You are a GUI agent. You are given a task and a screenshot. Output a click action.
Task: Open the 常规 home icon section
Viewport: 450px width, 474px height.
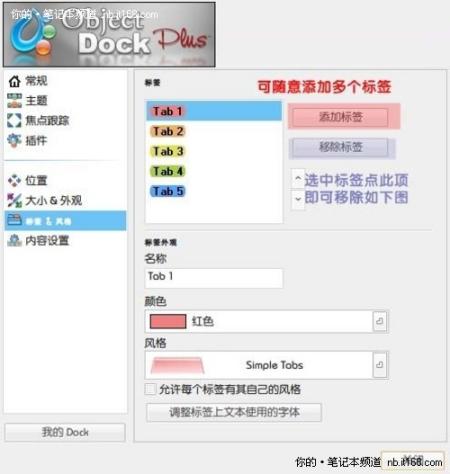[14, 81]
